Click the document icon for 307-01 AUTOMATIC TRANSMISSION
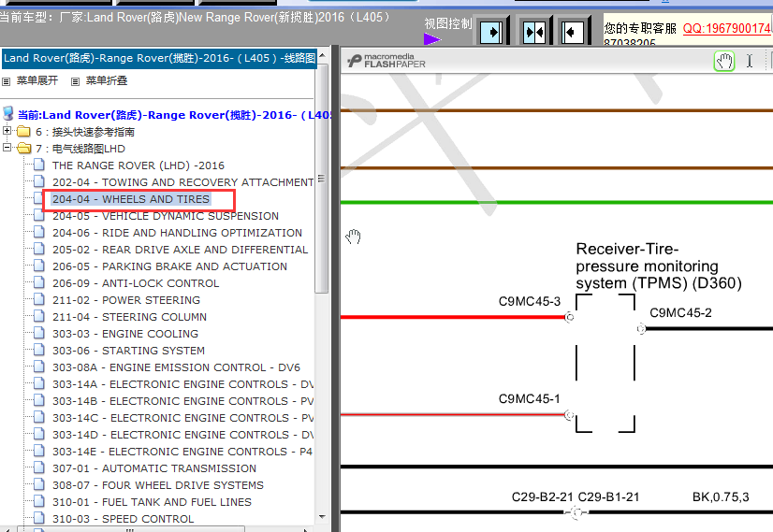 click(39, 467)
